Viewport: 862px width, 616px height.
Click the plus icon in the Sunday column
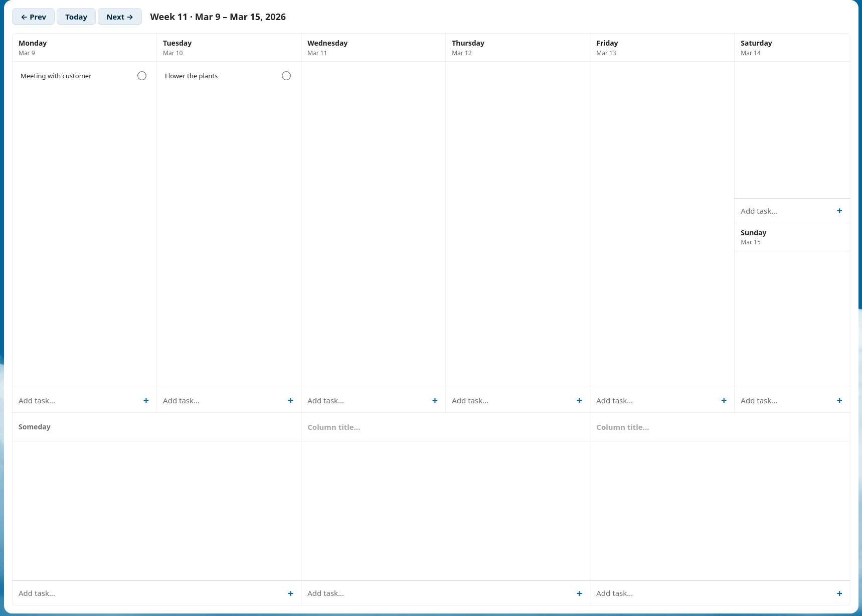coord(839,400)
